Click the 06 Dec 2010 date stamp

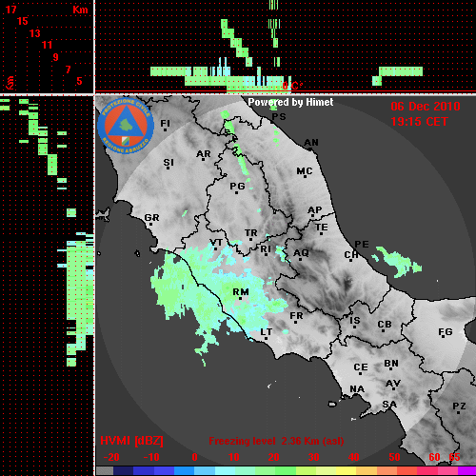[426, 107]
